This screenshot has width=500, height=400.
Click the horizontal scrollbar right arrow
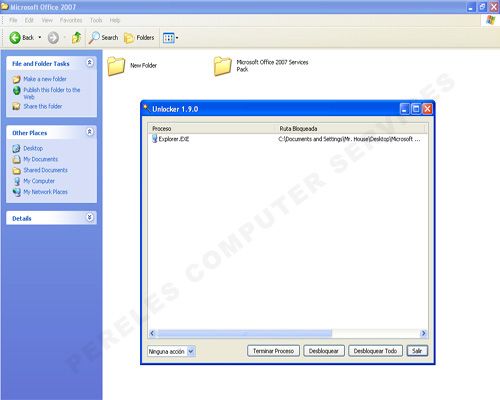coord(423,333)
